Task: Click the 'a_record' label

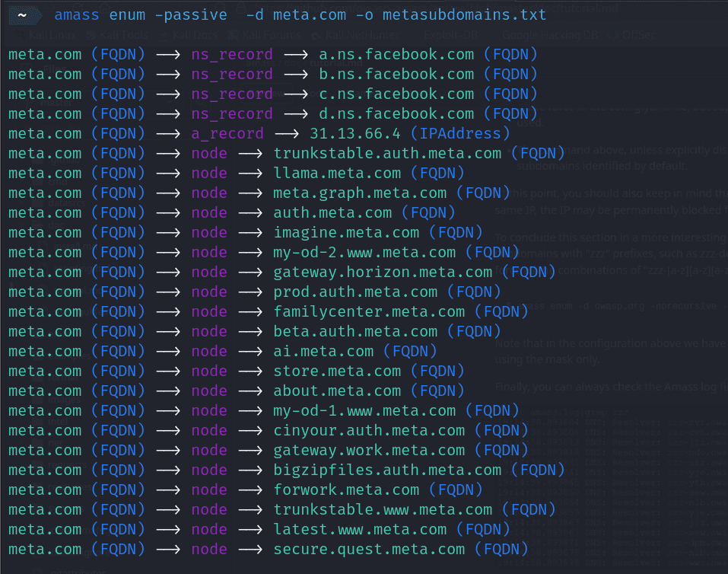Action: pos(227,134)
